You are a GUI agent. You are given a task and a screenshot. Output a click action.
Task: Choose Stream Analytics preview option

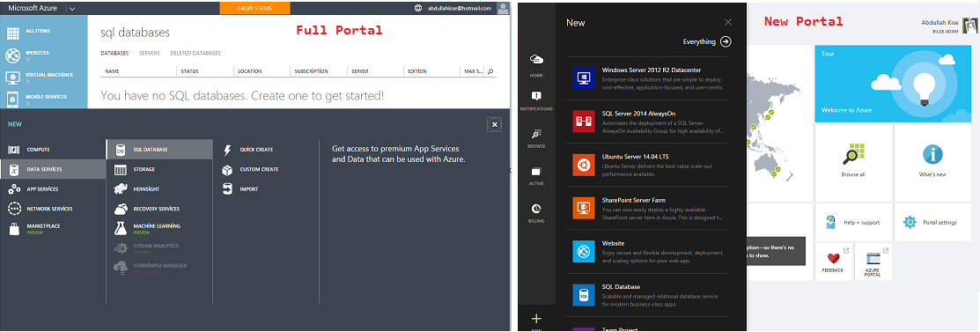click(160, 248)
